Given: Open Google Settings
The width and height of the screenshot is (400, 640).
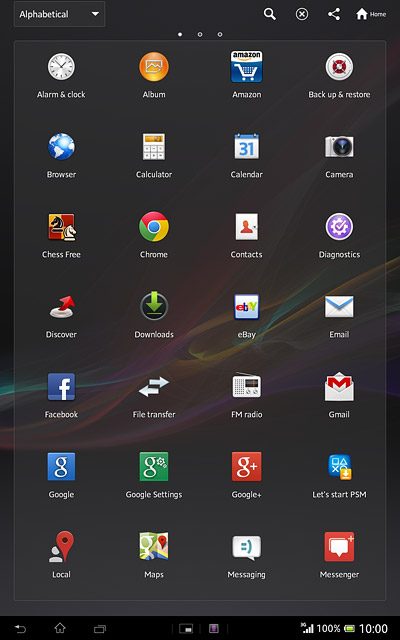Looking at the screenshot, I should click(x=154, y=467).
